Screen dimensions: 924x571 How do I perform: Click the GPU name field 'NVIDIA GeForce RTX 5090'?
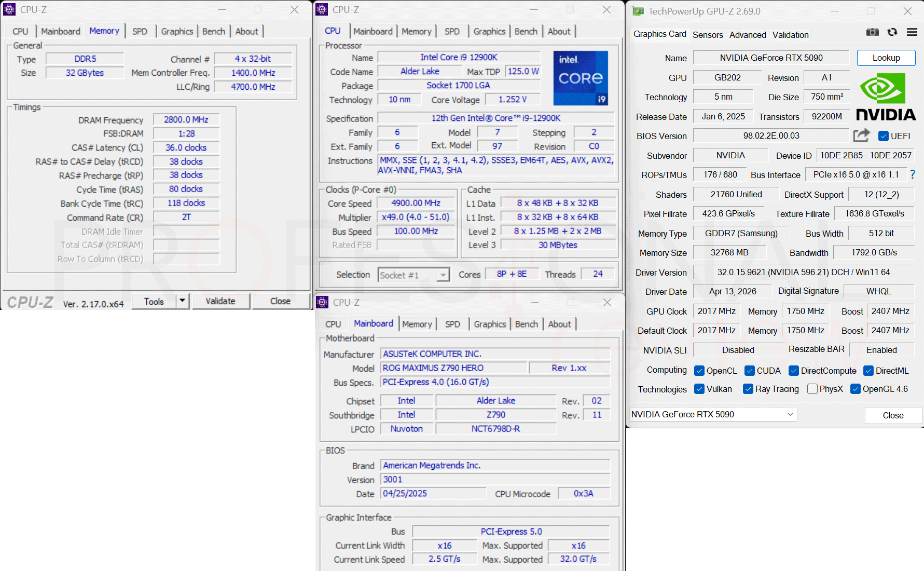(771, 58)
